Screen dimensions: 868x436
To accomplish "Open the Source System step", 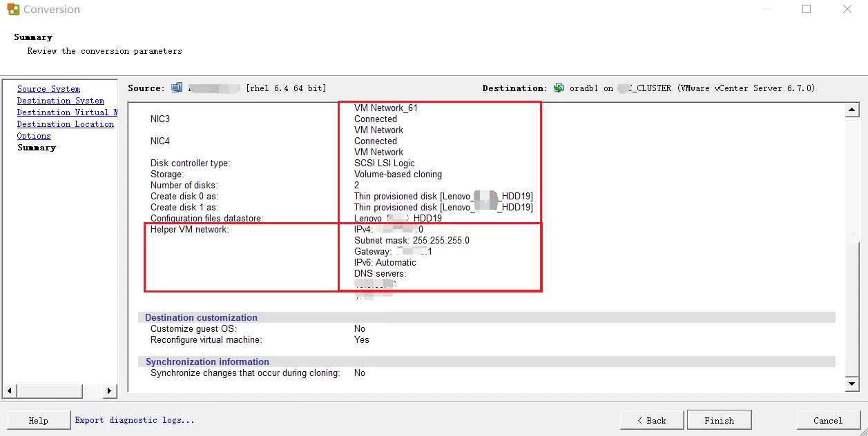I will pos(48,89).
